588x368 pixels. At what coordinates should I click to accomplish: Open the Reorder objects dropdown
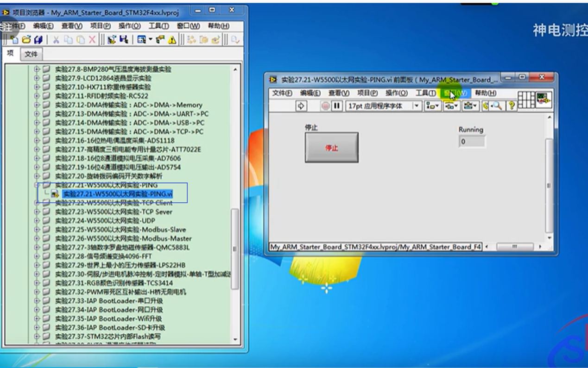point(470,106)
